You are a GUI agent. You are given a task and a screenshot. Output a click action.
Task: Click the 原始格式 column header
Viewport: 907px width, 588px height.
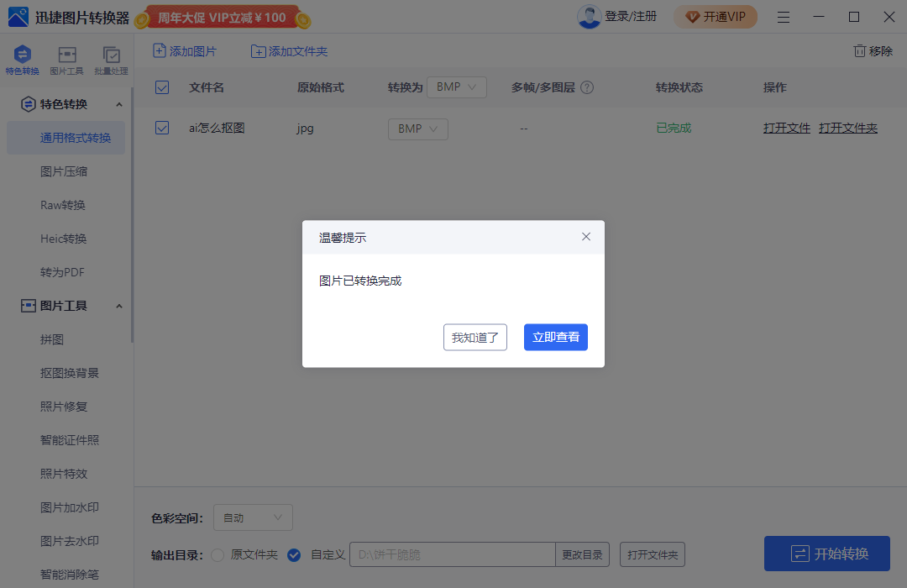[321, 87]
